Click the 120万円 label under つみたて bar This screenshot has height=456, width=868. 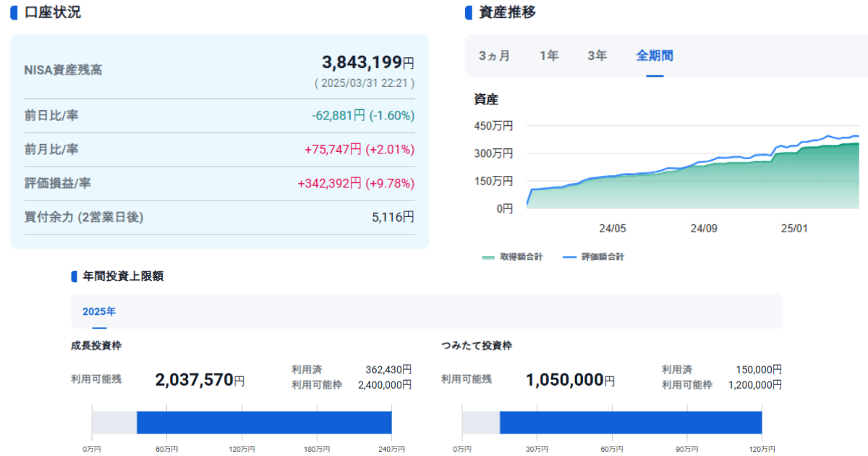762,449
